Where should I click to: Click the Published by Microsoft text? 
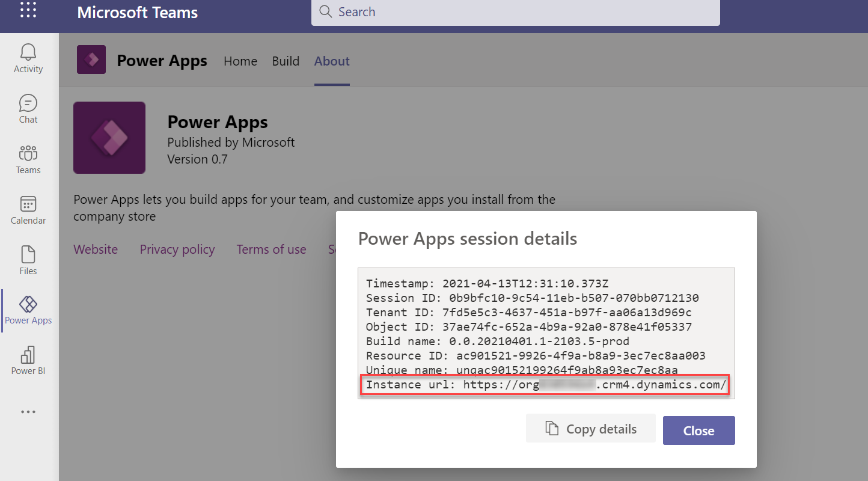tap(231, 142)
